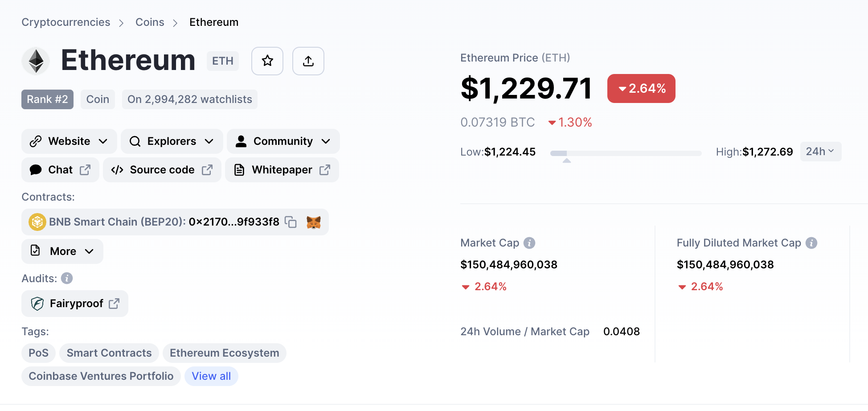Click the Explorers magnifier icon
The width and height of the screenshot is (868, 411).
[135, 141]
